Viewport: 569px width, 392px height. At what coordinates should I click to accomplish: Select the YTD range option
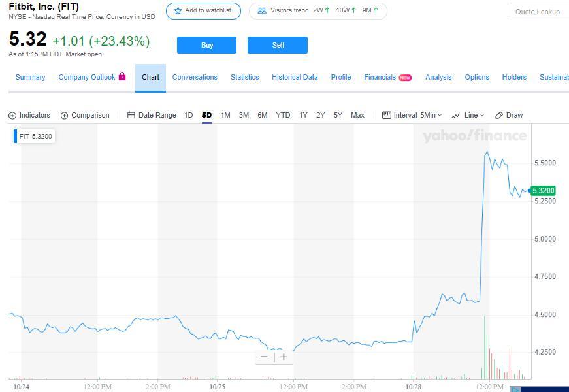(283, 115)
